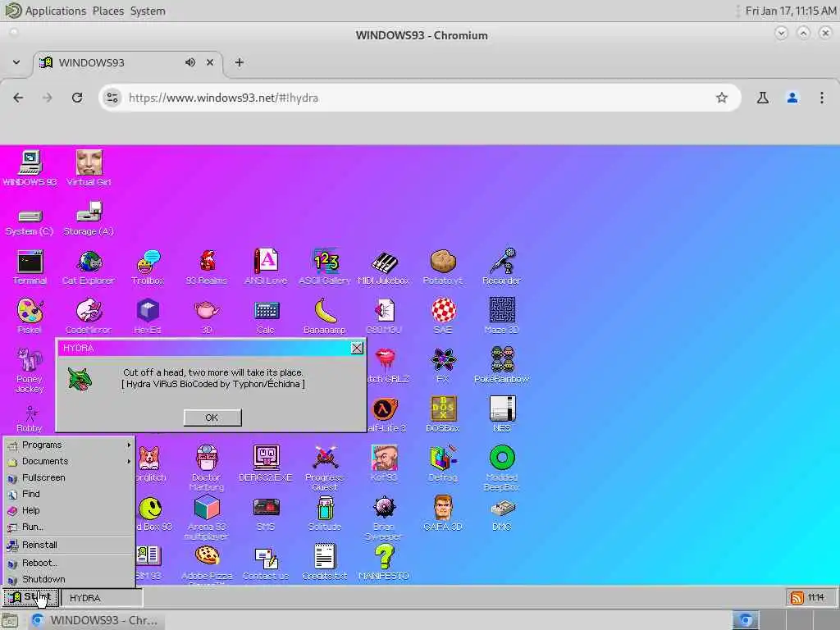The image size is (840, 630).
Task: Choose Run... in the Start menu
Action: (69, 527)
